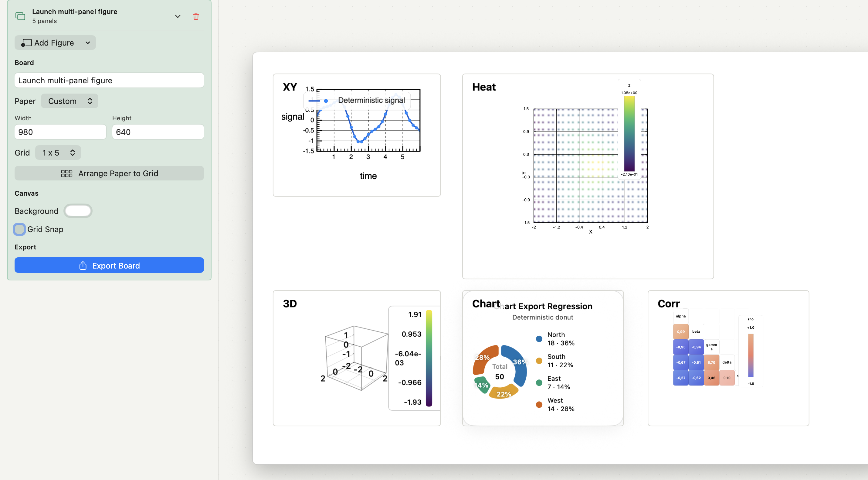Screen dimensions: 868x480
Task: Click the Width field showing 980
Action: (x=60, y=132)
